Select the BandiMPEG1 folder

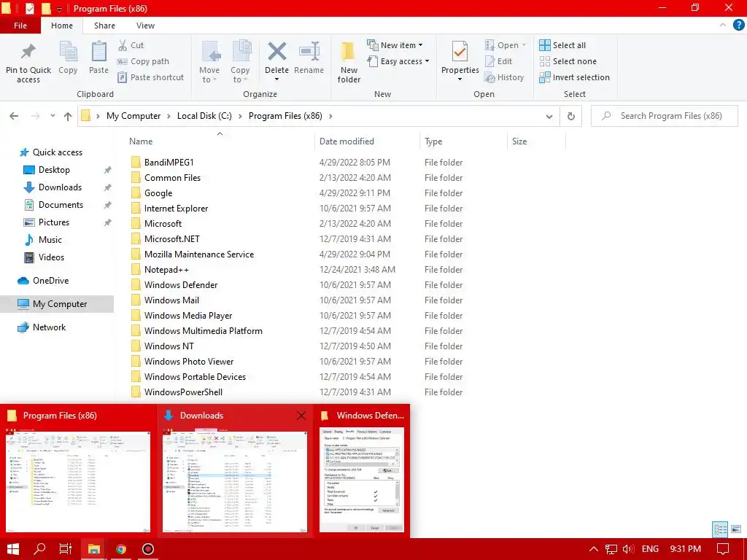[169, 163]
